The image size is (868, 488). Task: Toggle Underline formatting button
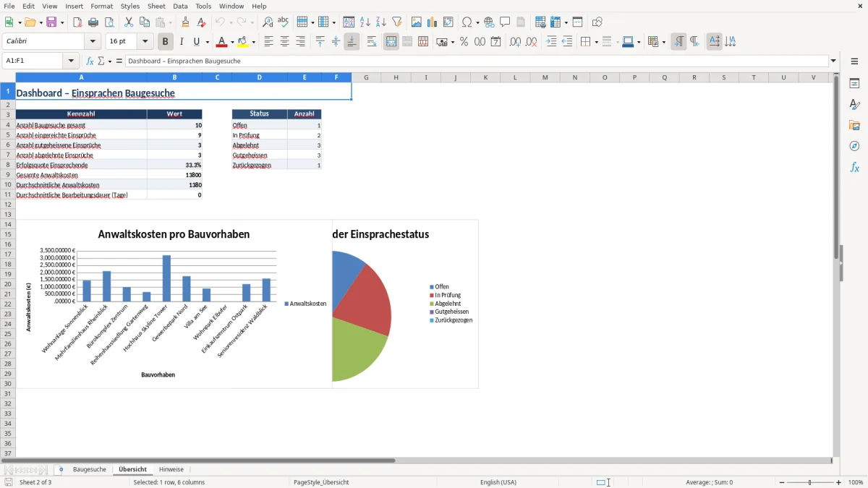coord(196,42)
